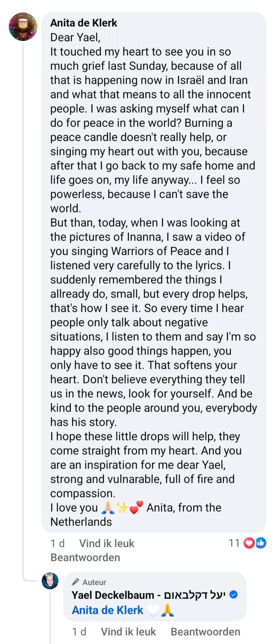
Task: Open the 11 reactions count
Action: coord(234,543)
